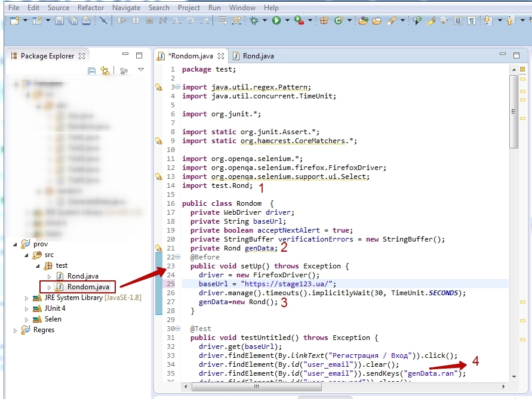The height and width of the screenshot is (399, 532).
Task: Collapse the testUntitled method fold at line 30
Action: point(177,329)
